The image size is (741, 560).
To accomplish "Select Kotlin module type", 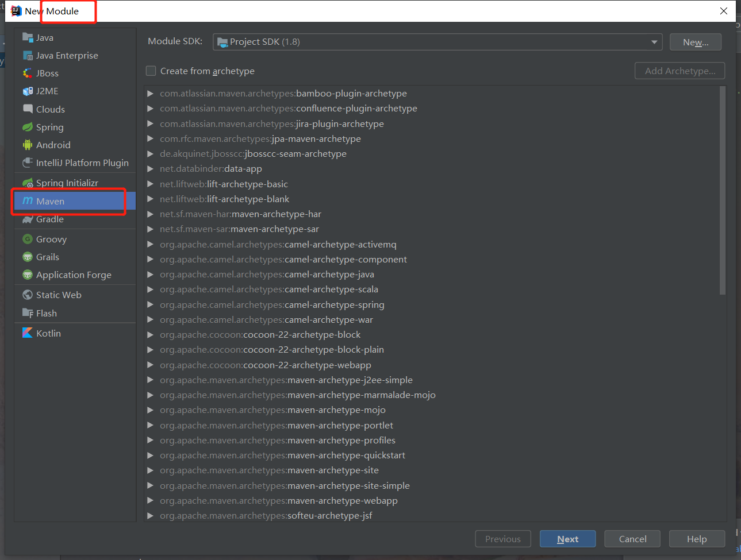I will [x=75, y=333].
